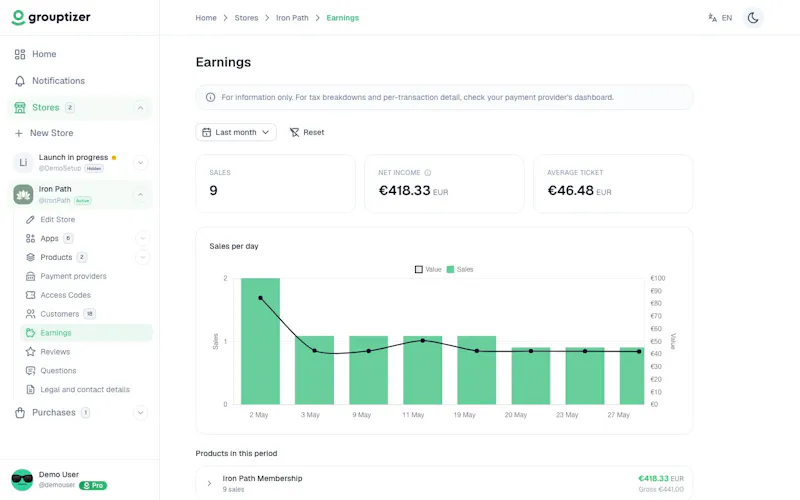800x500 pixels.
Task: Click the Access Codes ticket icon
Action: coord(30,295)
